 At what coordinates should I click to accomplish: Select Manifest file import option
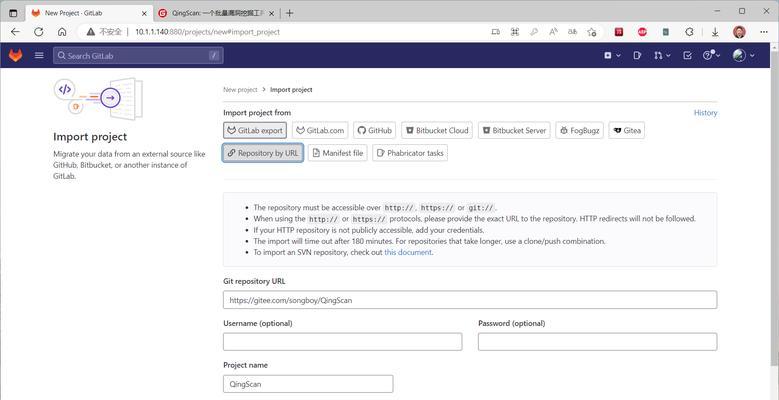[x=338, y=153]
